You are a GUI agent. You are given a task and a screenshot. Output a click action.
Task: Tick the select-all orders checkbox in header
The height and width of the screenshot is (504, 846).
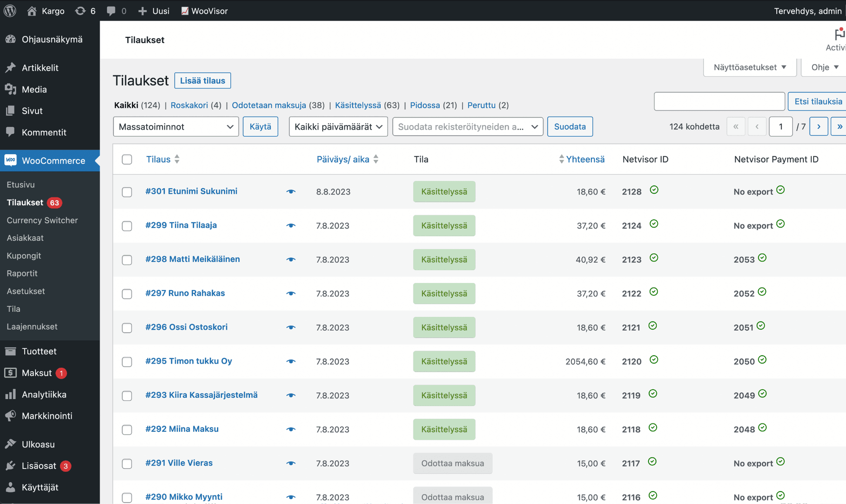tap(127, 159)
